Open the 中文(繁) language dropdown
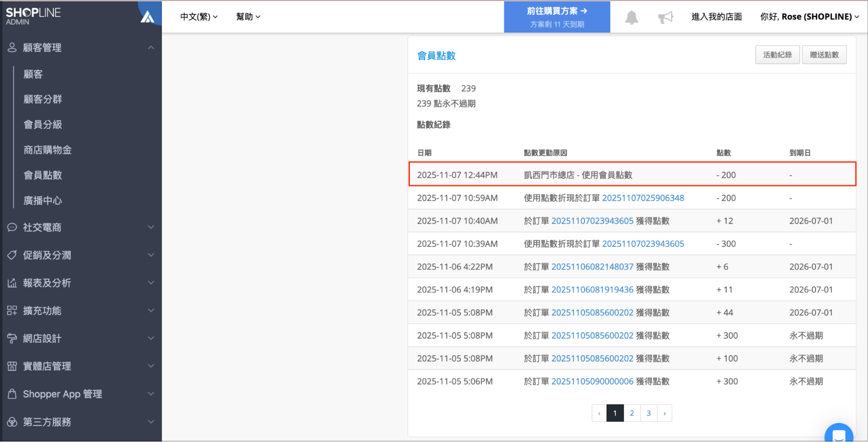 (x=199, y=16)
